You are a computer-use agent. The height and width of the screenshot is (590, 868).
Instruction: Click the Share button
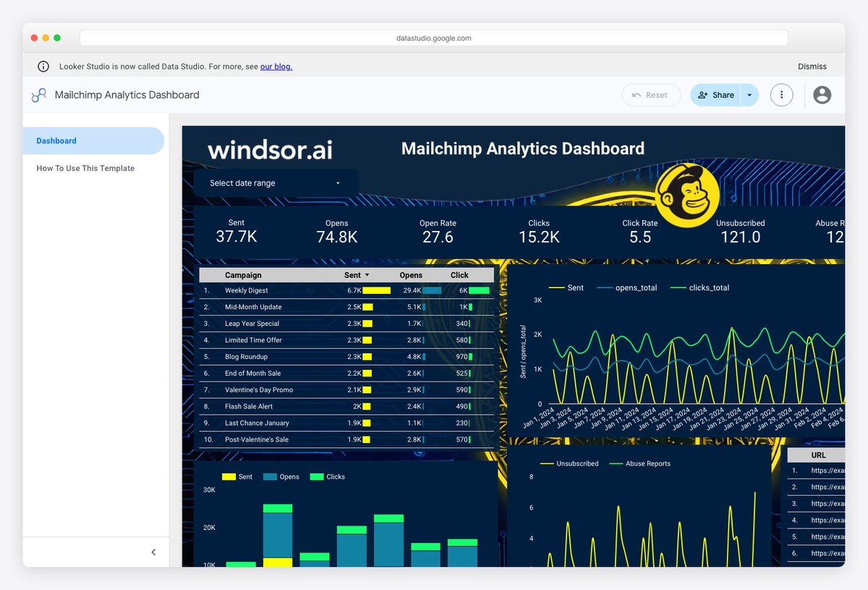(715, 95)
